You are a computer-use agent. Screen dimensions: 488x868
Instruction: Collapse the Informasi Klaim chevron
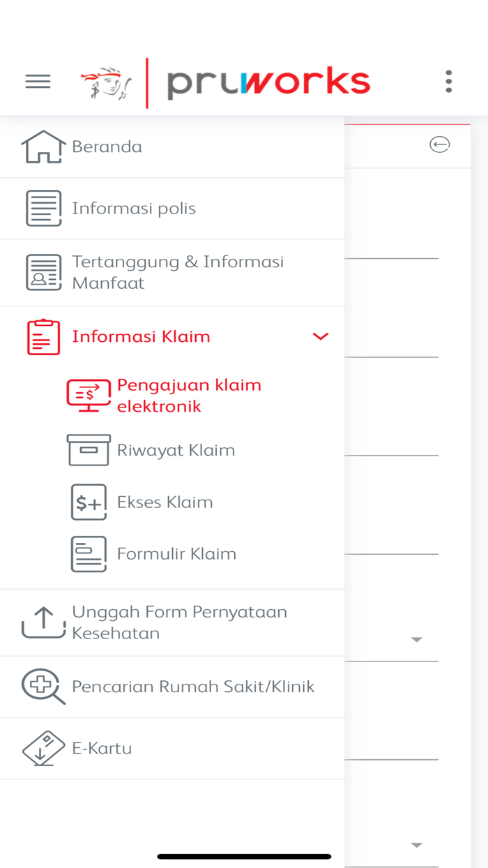click(x=321, y=336)
